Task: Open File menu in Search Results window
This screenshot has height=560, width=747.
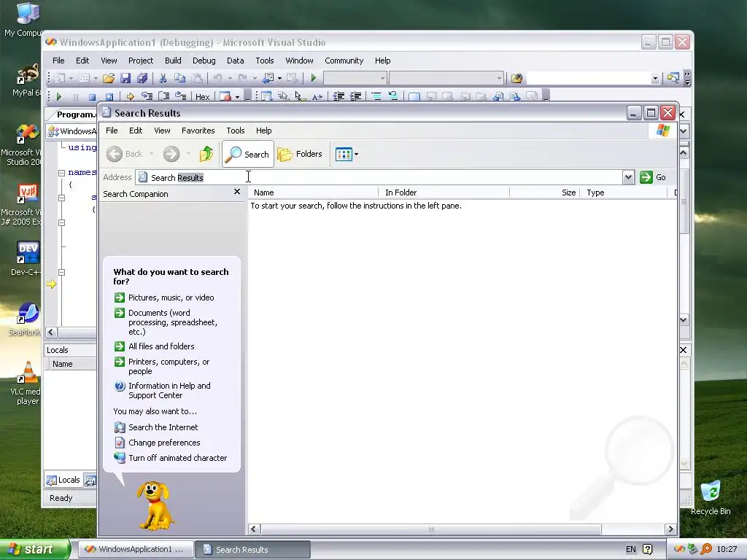Action: click(x=112, y=131)
